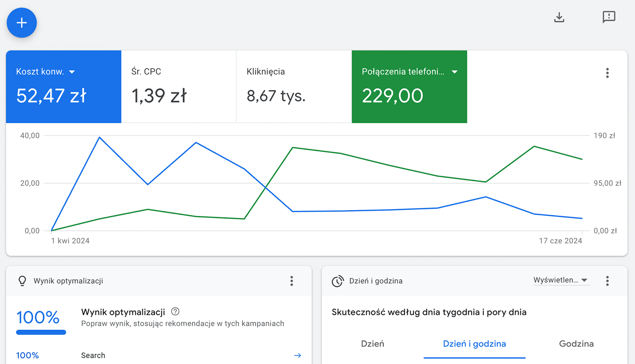Open the feedback icon

tap(609, 17)
